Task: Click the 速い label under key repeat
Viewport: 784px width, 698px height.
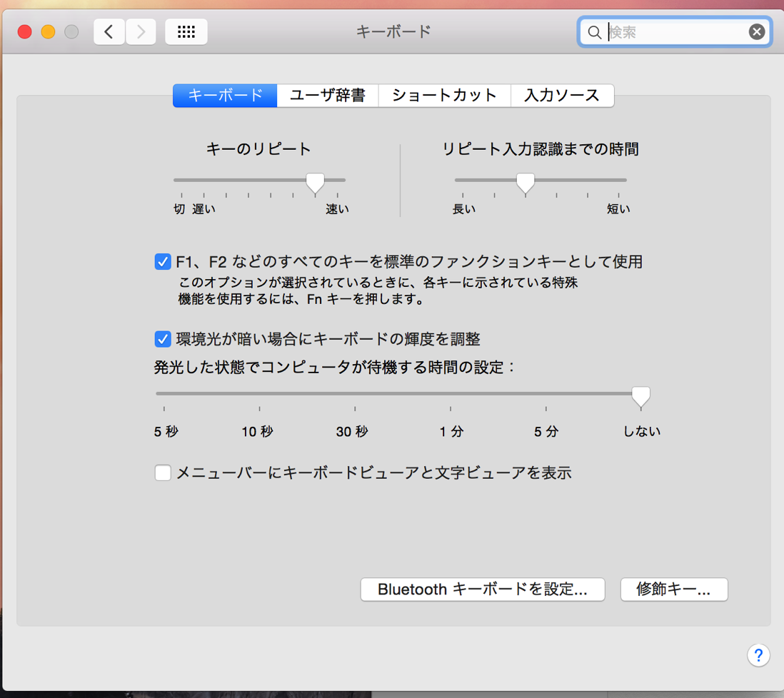Action: click(x=338, y=209)
